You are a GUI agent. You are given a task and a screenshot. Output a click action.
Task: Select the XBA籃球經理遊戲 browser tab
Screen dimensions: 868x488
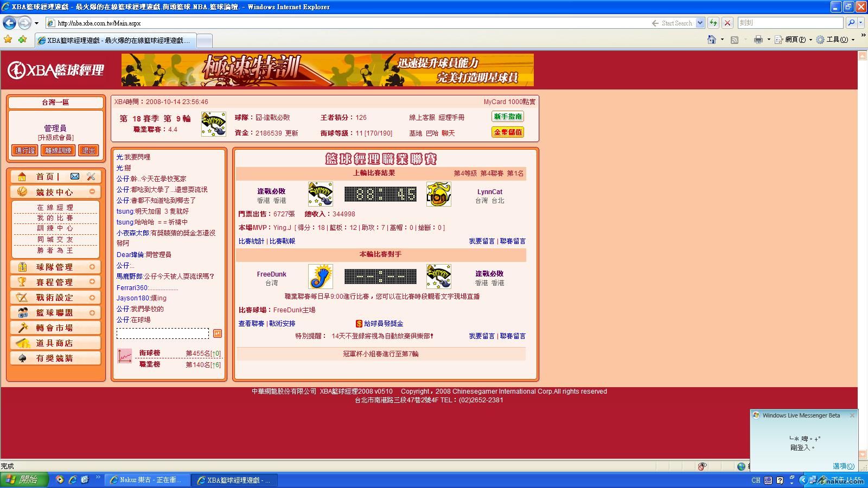click(x=115, y=41)
